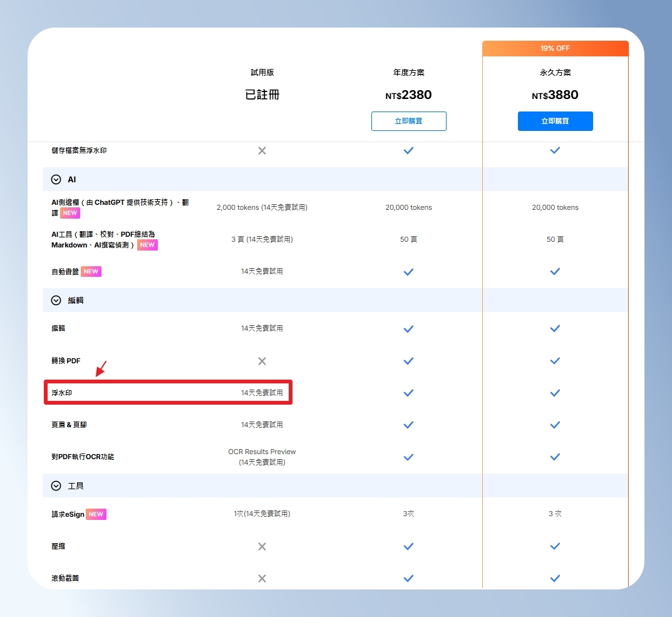Click 14天免費試用 in the 頁眉 & 頁腳 row
Image resolution: width=672 pixels, height=617 pixels.
[262, 425]
